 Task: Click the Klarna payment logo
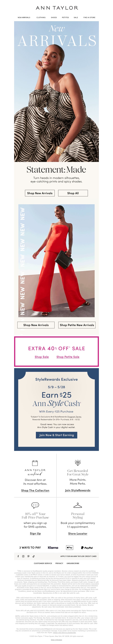click(x=53, y=547)
